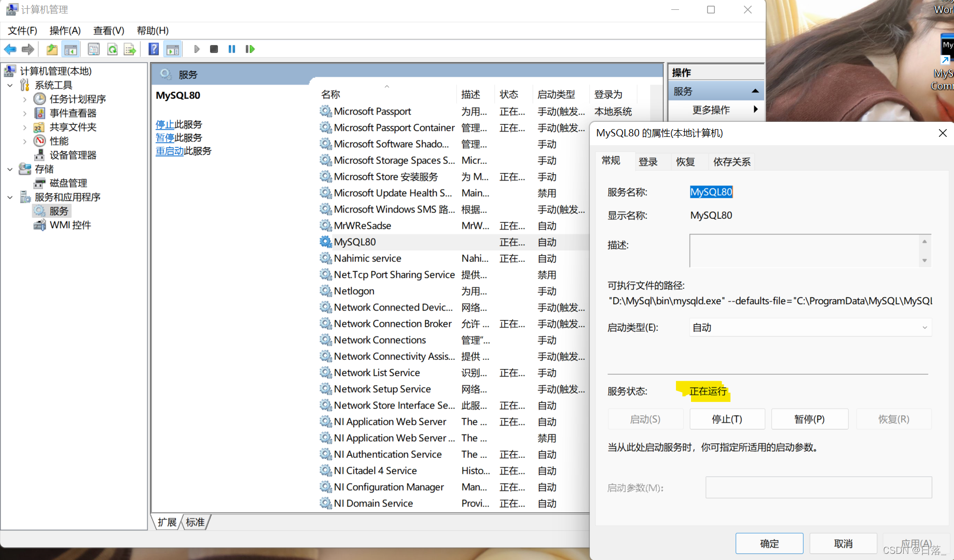Close the MySQL80 properties dialog
Screen dimensions: 954x560
943,133
